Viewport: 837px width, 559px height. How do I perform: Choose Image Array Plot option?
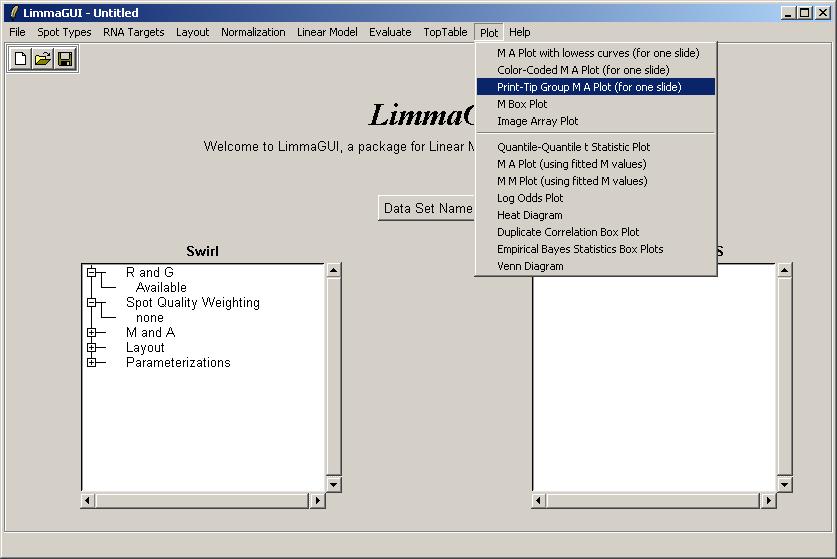coord(537,121)
